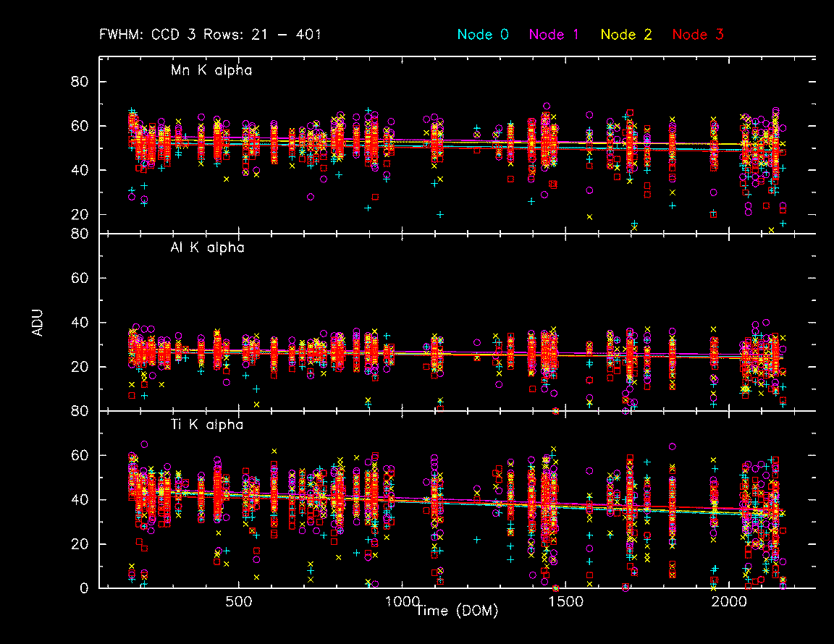834x644 pixels.
Task: Click the 500 tick label on time axis
Action: pyautogui.click(x=238, y=602)
